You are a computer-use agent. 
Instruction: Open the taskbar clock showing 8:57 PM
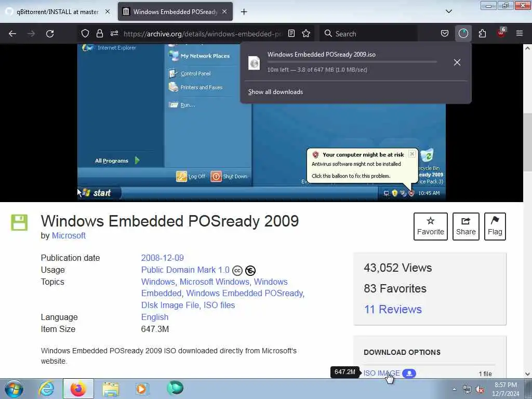[x=506, y=389]
